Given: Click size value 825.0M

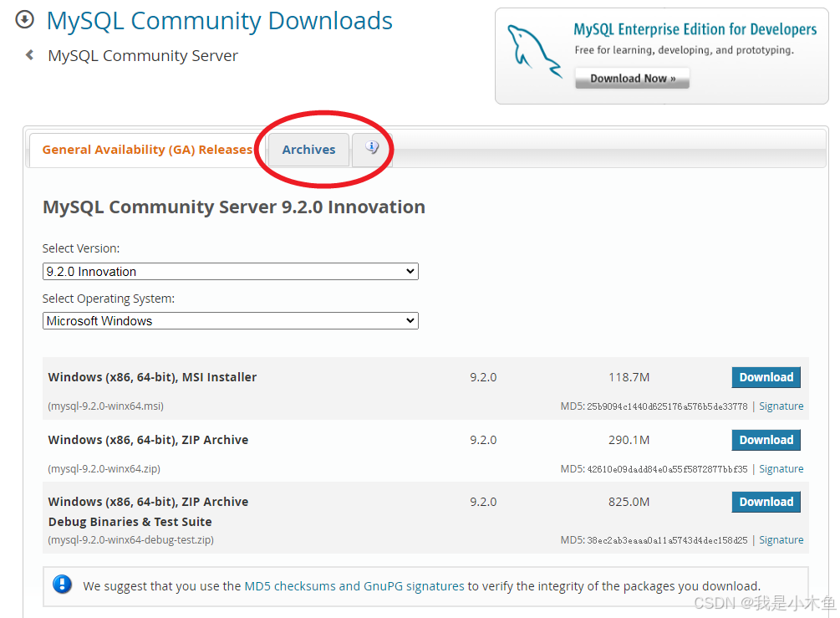Looking at the screenshot, I should [x=629, y=503].
